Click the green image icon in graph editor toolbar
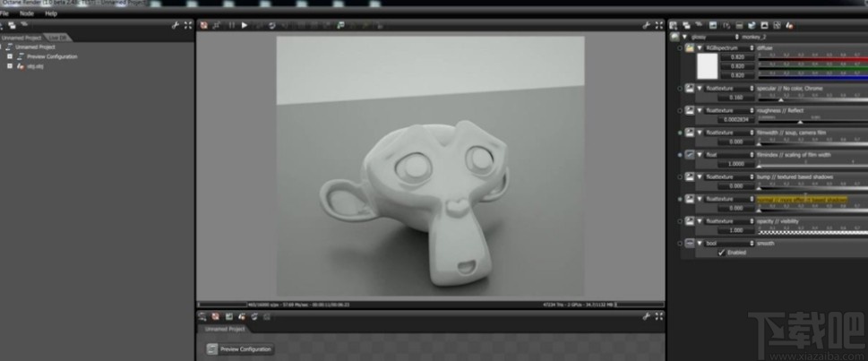Screen dimensions: 868x361 [228, 317]
